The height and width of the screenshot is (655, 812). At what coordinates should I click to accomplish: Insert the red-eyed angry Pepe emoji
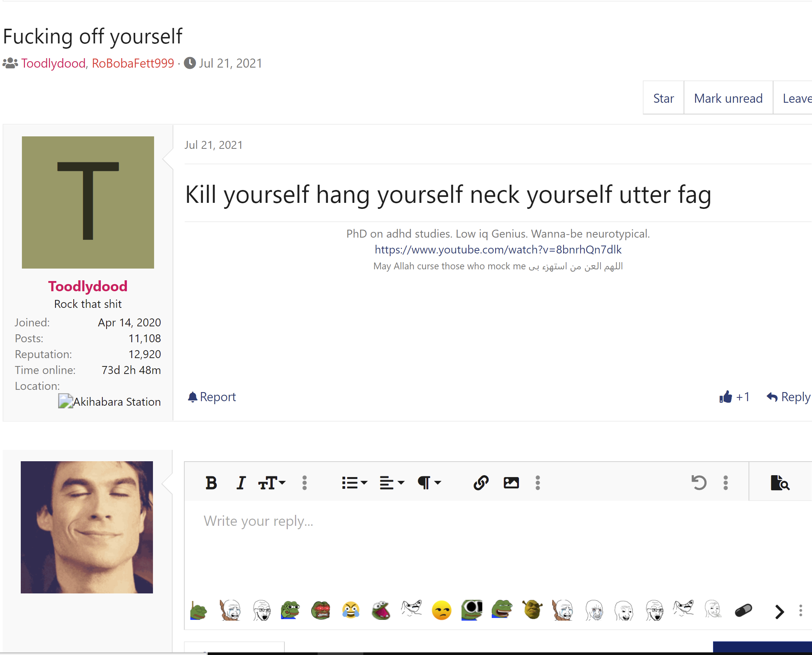321,610
